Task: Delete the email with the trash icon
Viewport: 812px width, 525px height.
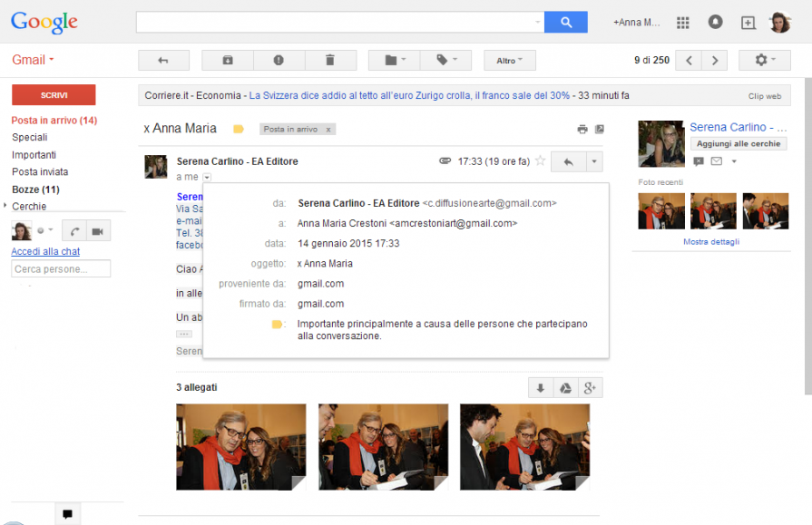Action: [329, 60]
